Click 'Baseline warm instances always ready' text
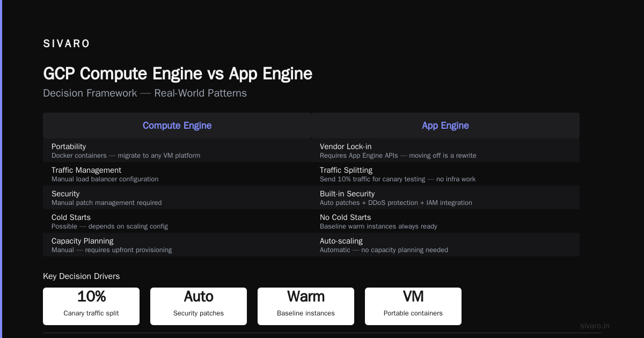 click(x=379, y=226)
